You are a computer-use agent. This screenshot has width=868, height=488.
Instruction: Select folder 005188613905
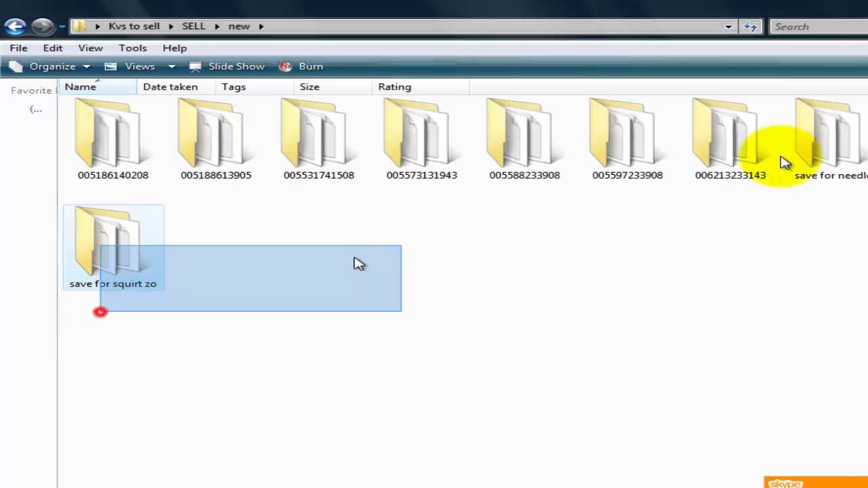[216, 140]
